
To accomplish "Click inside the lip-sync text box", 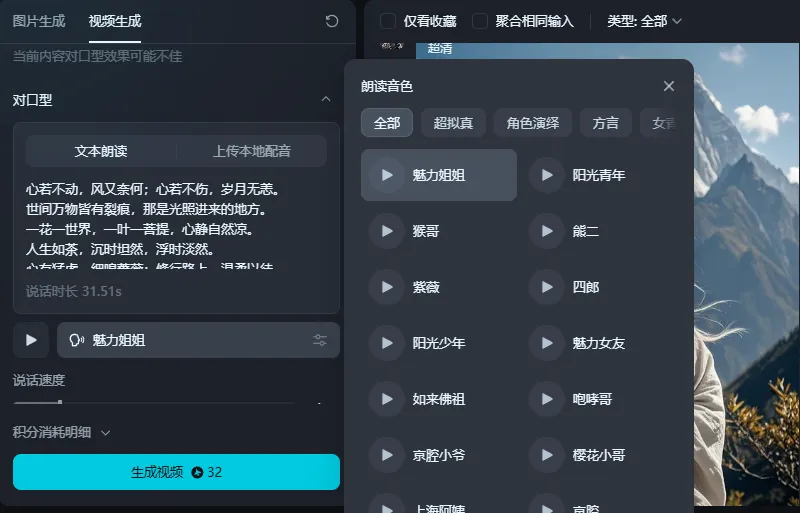I will pyautogui.click(x=176, y=225).
